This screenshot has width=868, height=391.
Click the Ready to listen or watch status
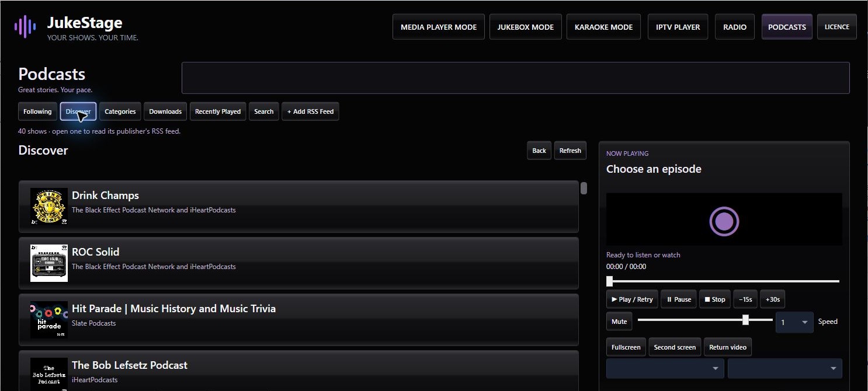pos(643,255)
